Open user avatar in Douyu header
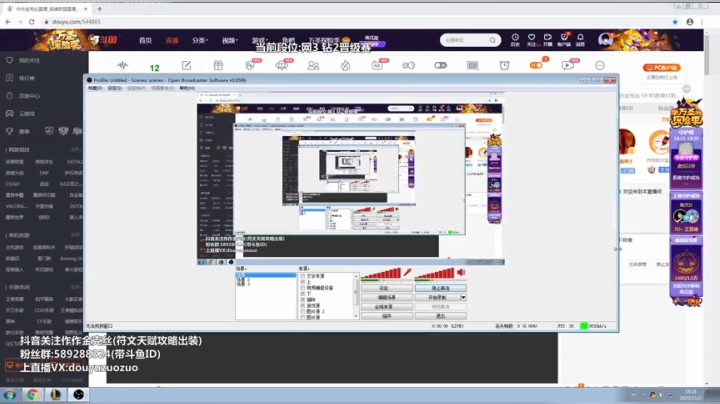This screenshot has width=720, height=404. point(605,39)
